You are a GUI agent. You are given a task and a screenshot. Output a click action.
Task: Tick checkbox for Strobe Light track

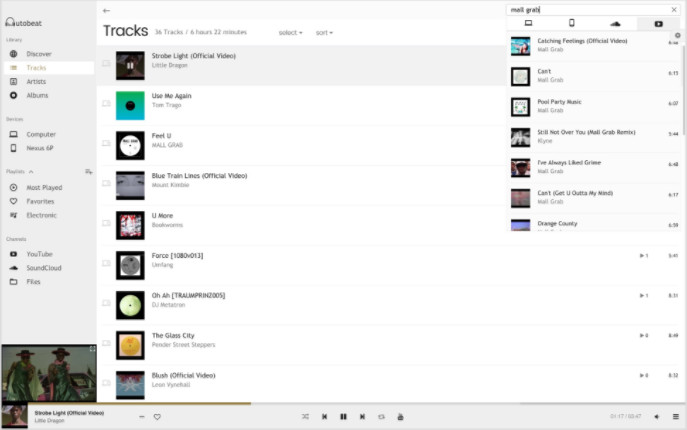(x=106, y=64)
